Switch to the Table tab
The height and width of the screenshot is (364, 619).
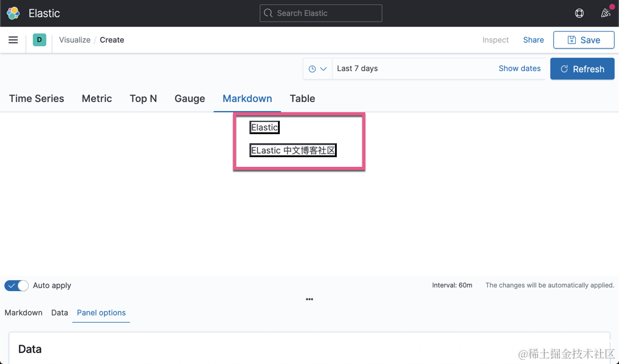[x=302, y=98]
